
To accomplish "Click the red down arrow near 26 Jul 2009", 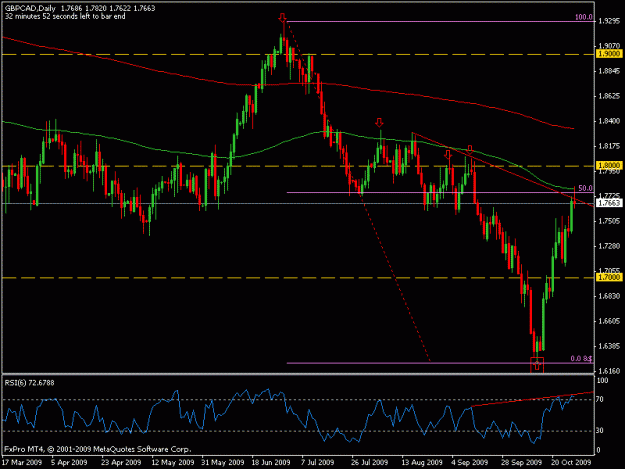I will [379, 122].
